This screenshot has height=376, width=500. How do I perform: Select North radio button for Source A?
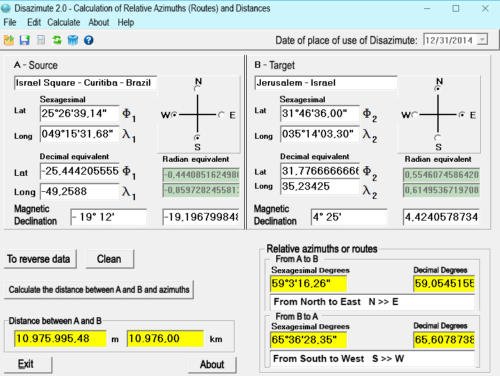point(197,89)
